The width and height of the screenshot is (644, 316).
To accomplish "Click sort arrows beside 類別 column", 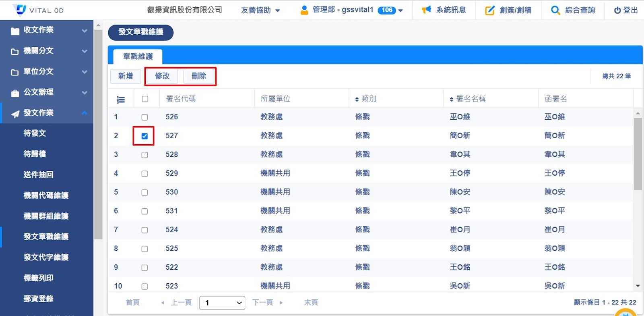I will click(x=357, y=100).
